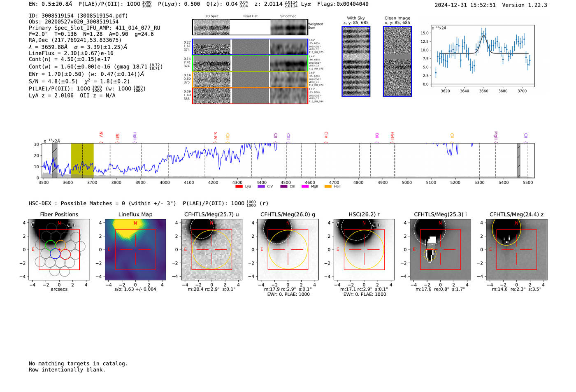This screenshot has width=576, height=392.
Task: Select the Weighted Sum 2D spectrum row
Action: click(250, 27)
